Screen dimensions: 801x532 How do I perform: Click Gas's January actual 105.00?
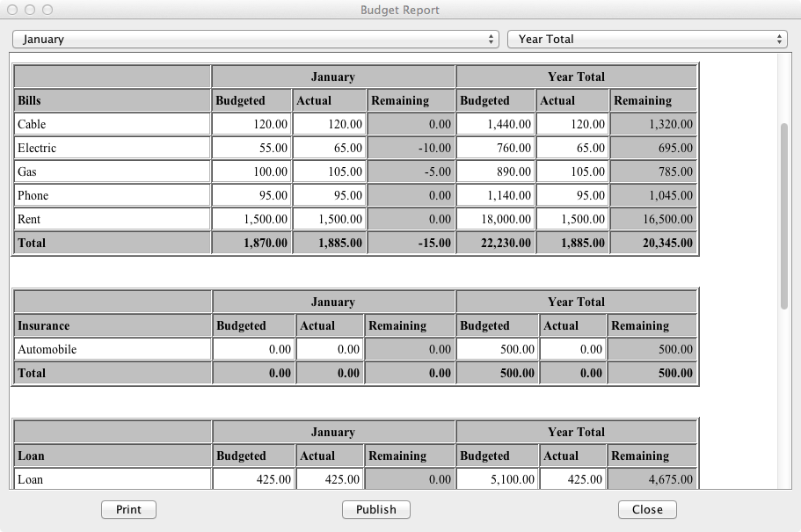pos(330,171)
